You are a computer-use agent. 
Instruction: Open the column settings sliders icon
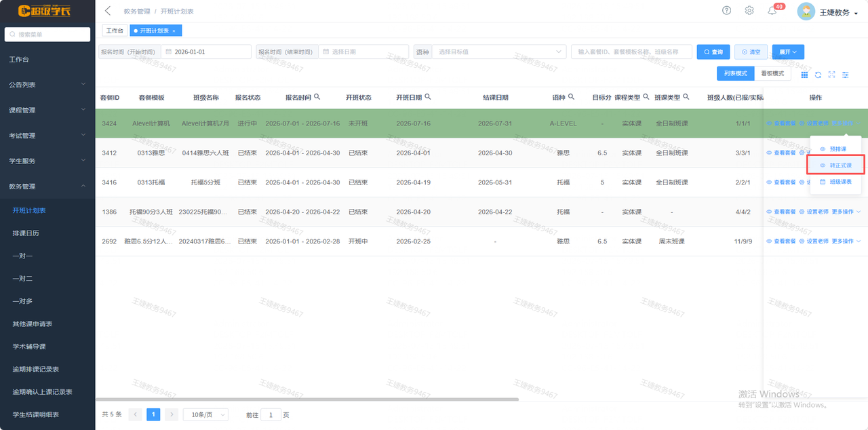846,75
